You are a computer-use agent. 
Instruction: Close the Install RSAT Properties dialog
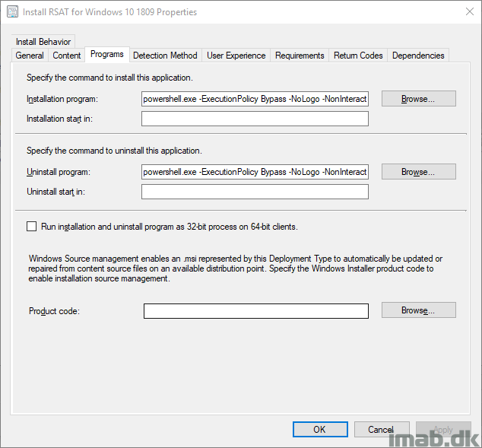(x=469, y=11)
